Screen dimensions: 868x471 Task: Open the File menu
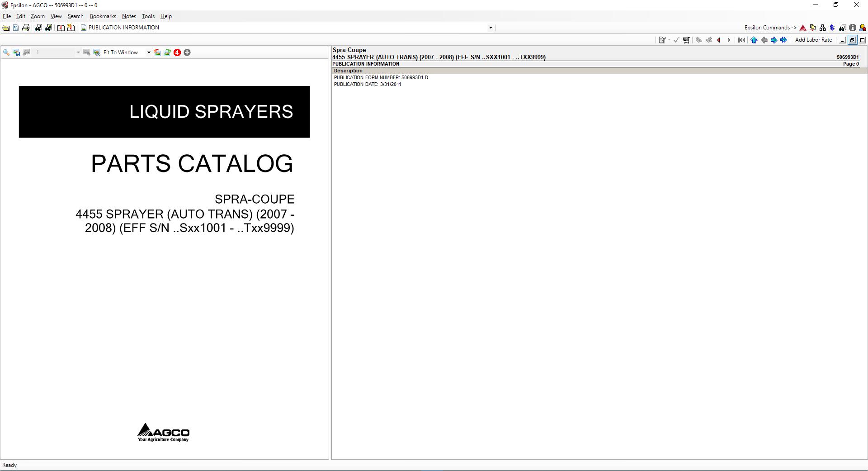pos(7,16)
